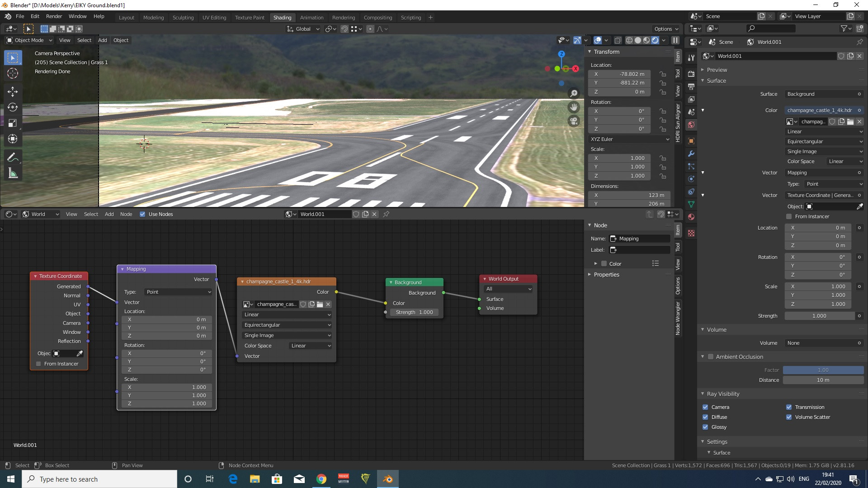Open Modifier properties wrench icon
The image size is (868, 488).
tap(691, 154)
